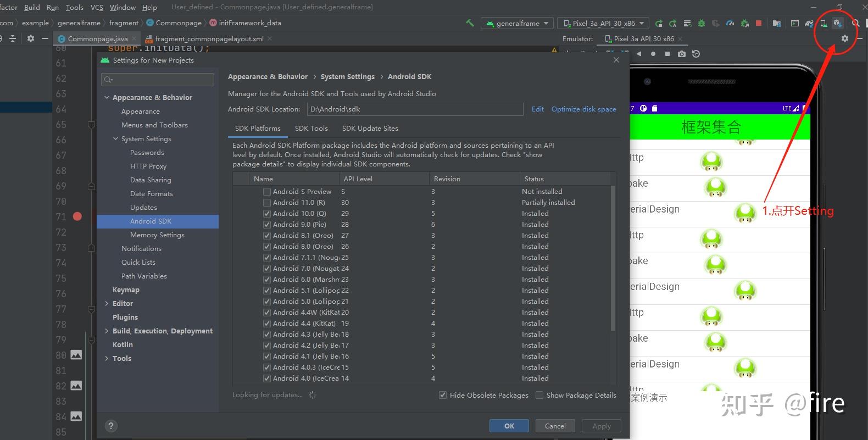The width and height of the screenshot is (868, 440).
Task: Click the Android SDK Location field
Action: (x=415, y=109)
